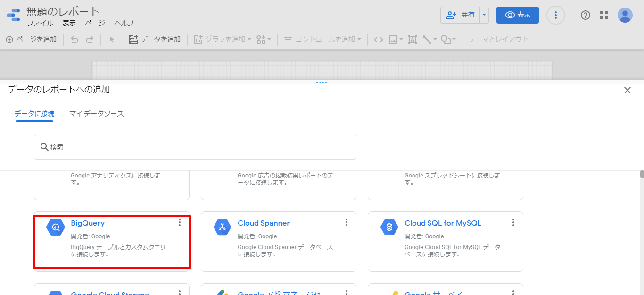Select the Google スプレッドシート connector card
Viewport: 644px width, 295px height.
tap(446, 185)
